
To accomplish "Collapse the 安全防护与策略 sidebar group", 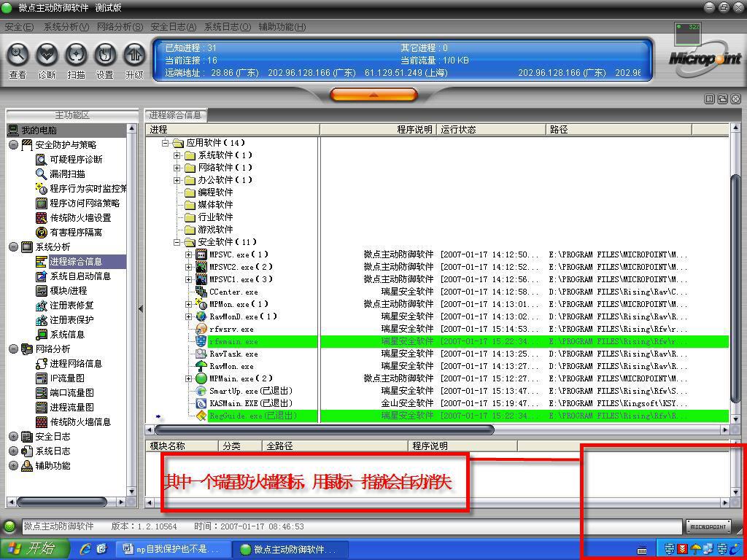I will click(13, 145).
